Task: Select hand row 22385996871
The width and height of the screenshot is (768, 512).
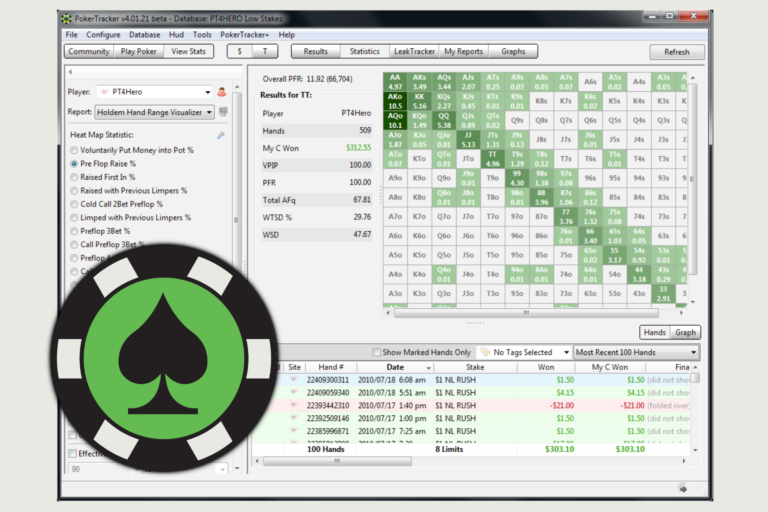Action: (x=471, y=431)
